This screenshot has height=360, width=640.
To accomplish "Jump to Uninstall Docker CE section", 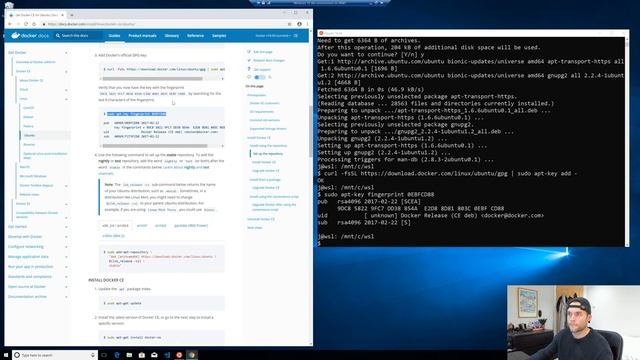I will 261,219.
